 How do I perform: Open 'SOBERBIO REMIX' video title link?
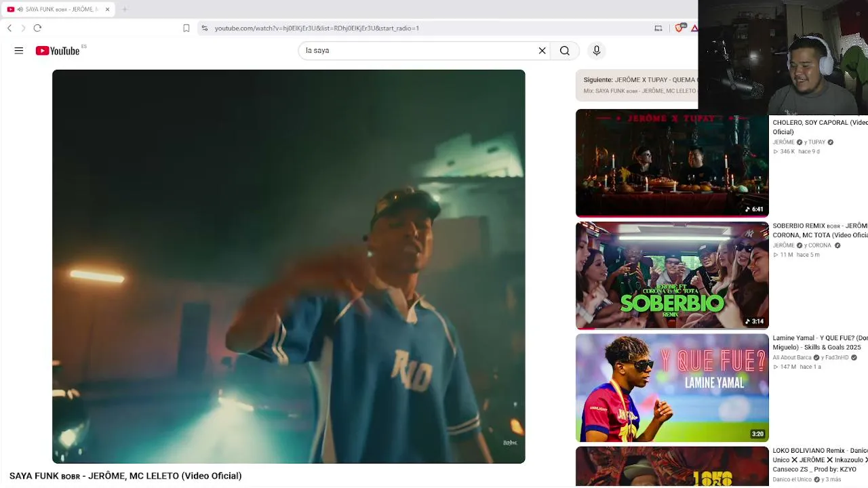coord(820,230)
